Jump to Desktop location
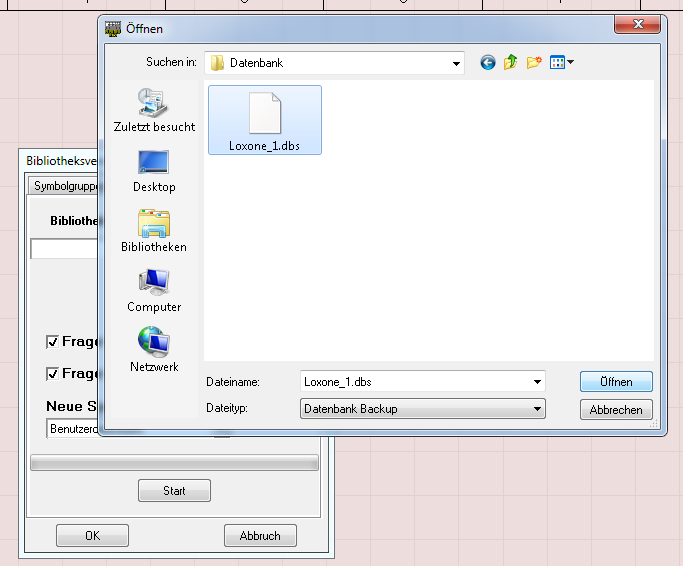The height and width of the screenshot is (566, 683). [x=154, y=171]
